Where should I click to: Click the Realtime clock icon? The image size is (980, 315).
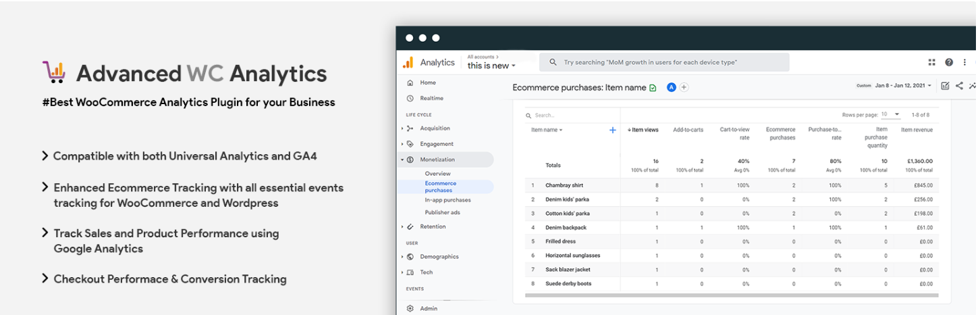pyautogui.click(x=410, y=98)
